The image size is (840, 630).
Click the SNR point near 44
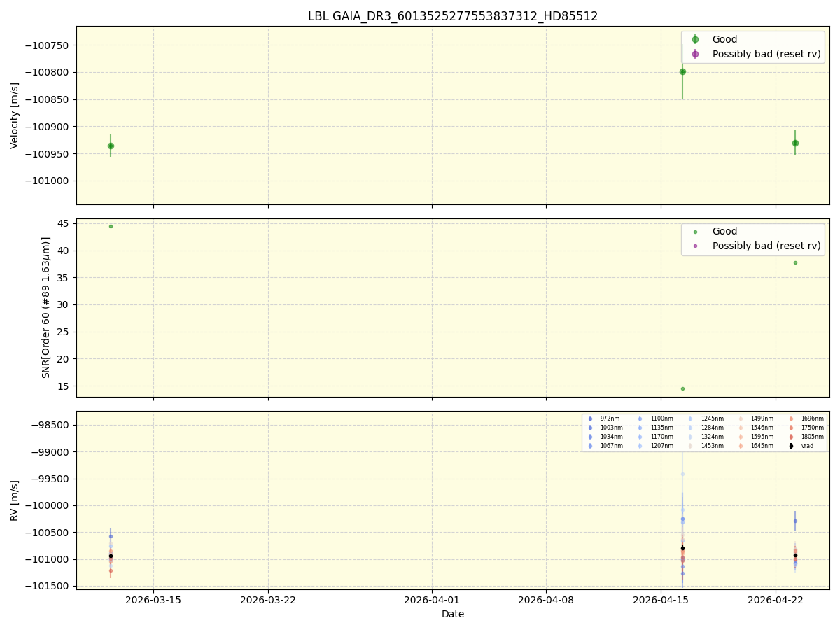point(111,226)
